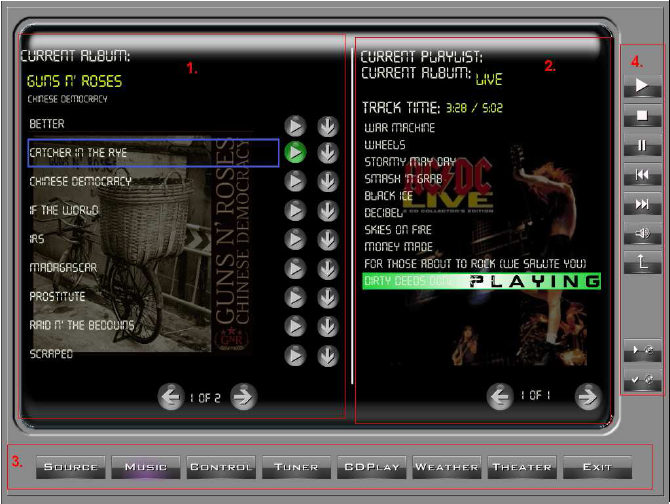Stop playback with sidebar stop button

[x=642, y=115]
